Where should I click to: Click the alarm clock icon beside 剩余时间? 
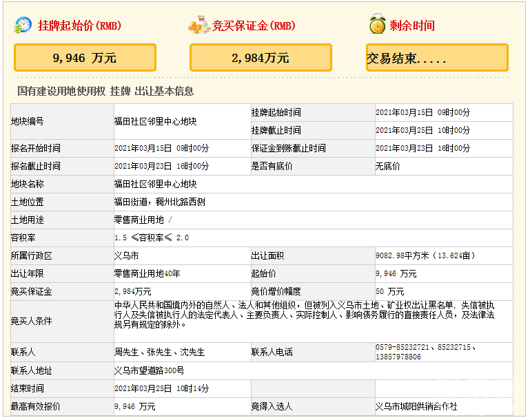pyautogui.click(x=376, y=25)
